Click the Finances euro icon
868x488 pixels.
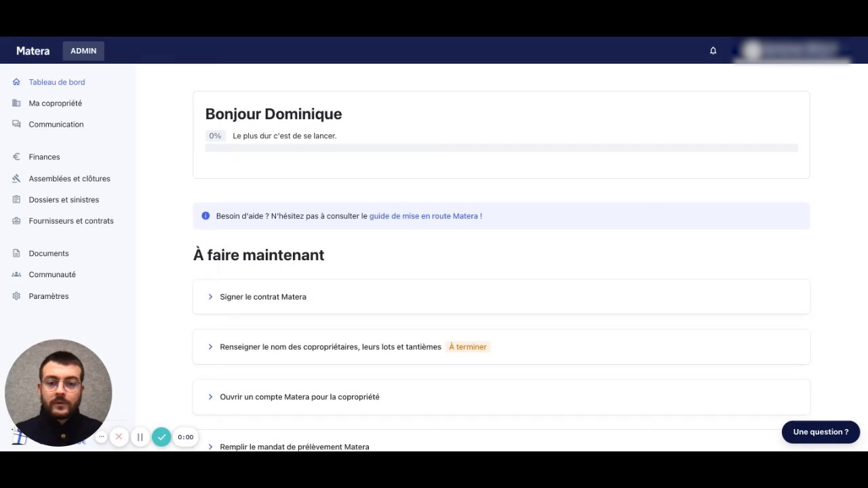click(x=16, y=157)
